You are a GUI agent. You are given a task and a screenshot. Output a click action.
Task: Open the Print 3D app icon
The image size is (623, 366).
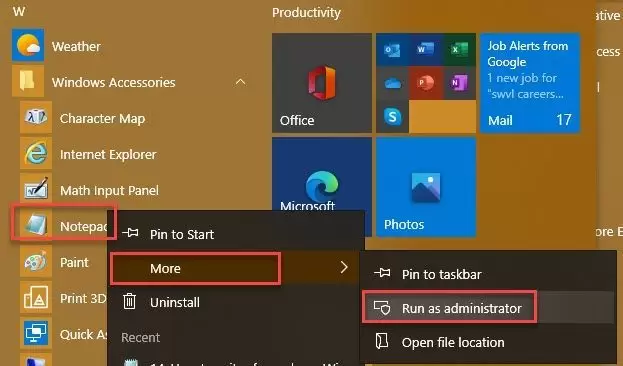pyautogui.click(x=36, y=298)
